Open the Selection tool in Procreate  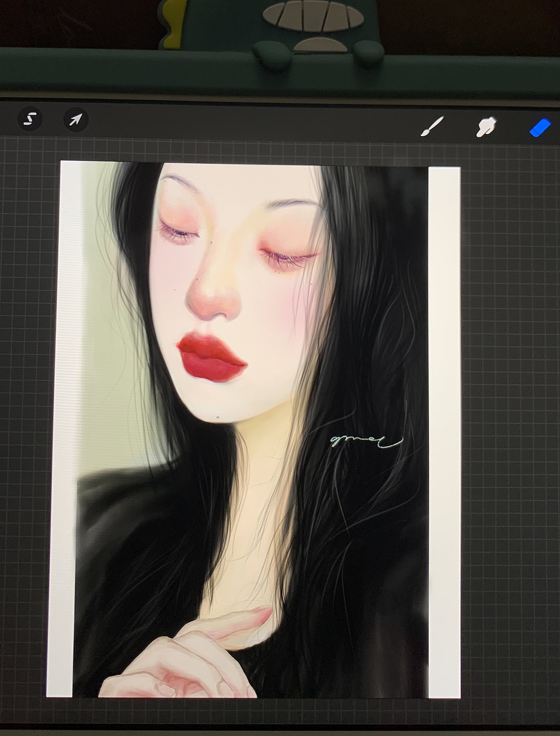coord(30,119)
